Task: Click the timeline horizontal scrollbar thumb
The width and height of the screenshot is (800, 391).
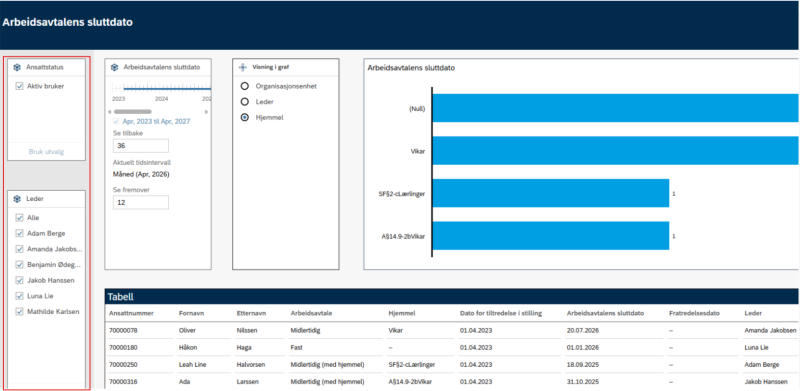Action: coord(133,111)
